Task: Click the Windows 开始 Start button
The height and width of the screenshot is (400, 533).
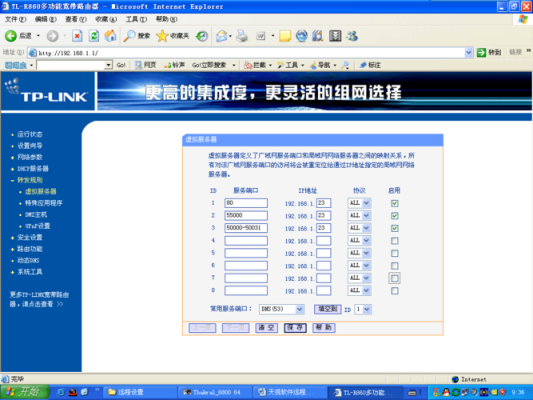Action: pos(24,392)
